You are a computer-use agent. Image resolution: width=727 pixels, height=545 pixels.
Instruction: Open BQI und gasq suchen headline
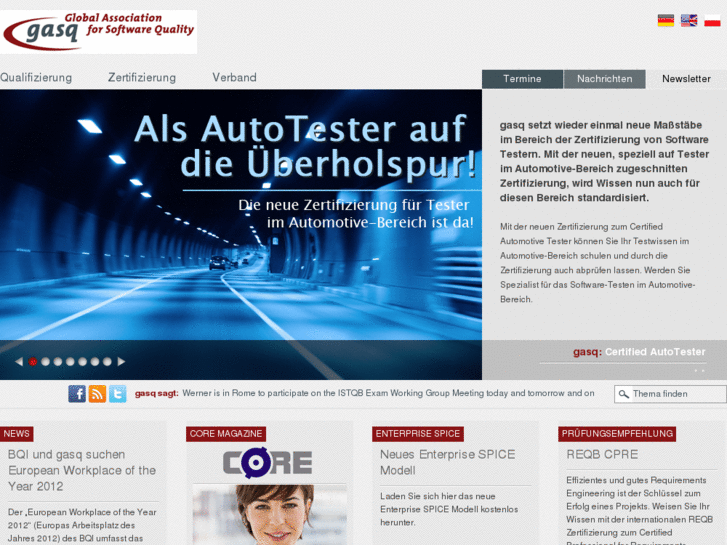tap(82, 470)
